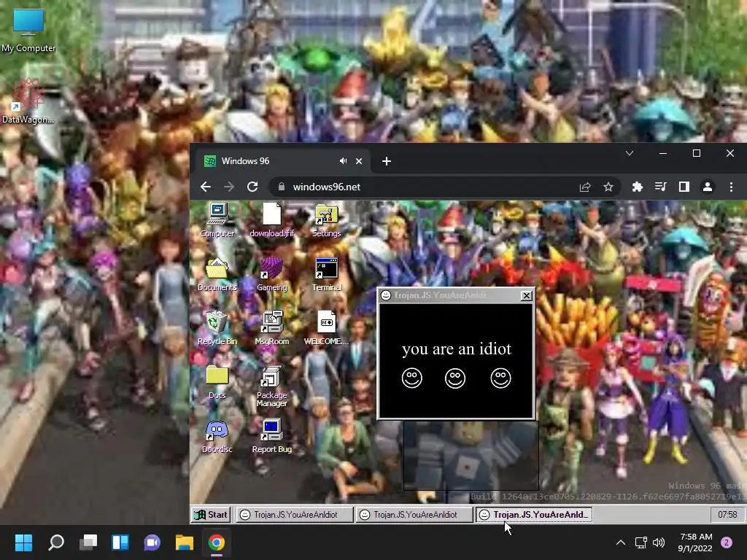Open the Computer icon in Windows 96
This screenshot has width=747, height=560.
217,220
